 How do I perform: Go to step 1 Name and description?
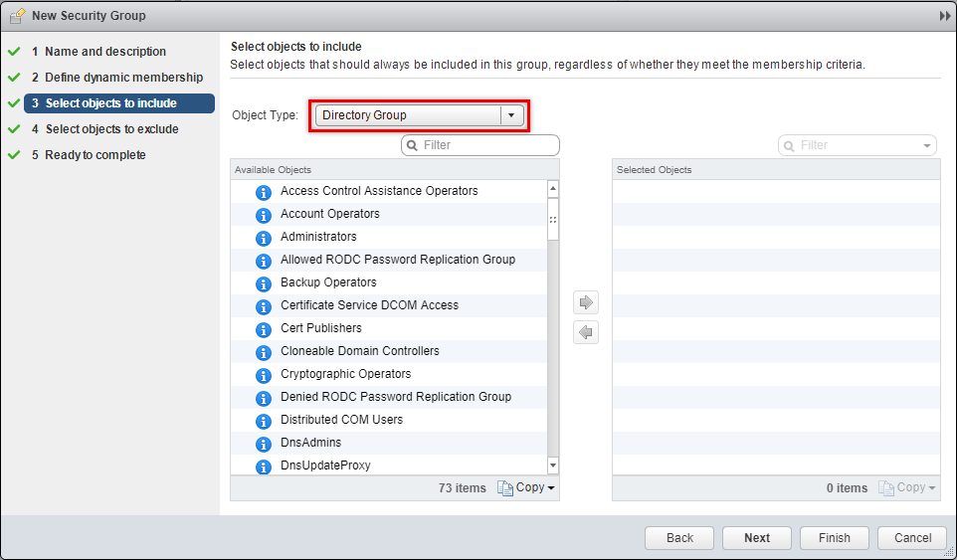tap(104, 52)
